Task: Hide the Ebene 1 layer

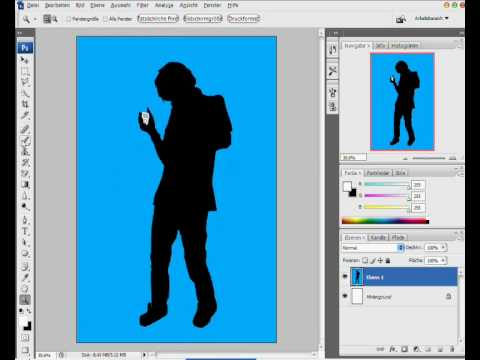Action: click(345, 276)
